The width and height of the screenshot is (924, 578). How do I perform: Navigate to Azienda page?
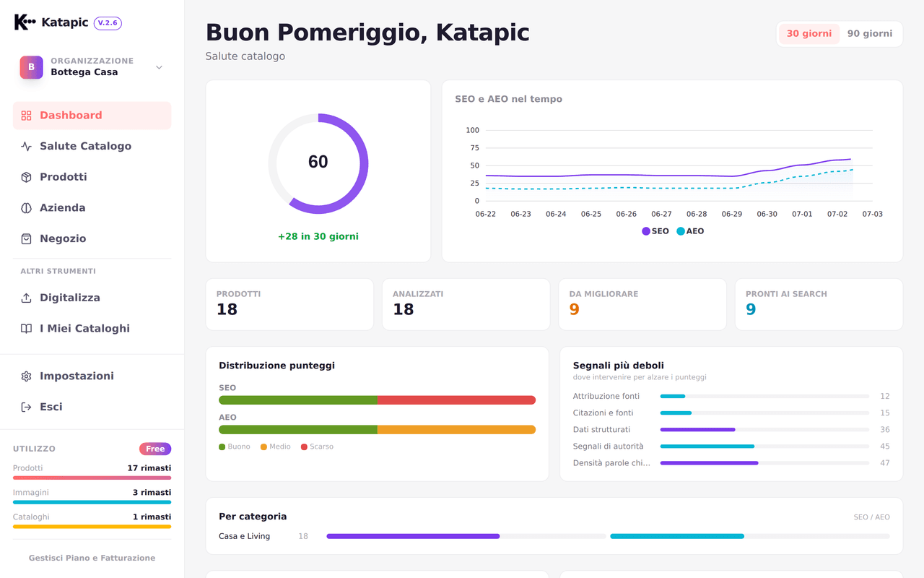(x=92, y=208)
